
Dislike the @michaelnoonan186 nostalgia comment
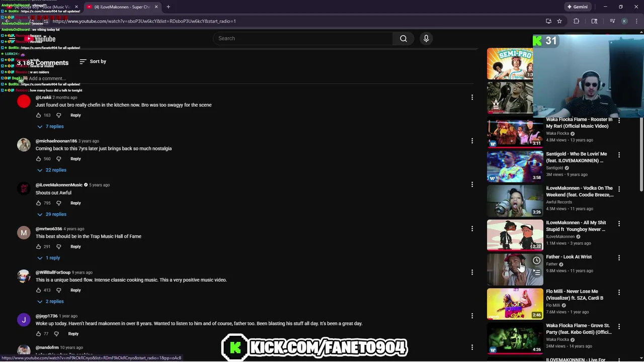click(x=58, y=159)
